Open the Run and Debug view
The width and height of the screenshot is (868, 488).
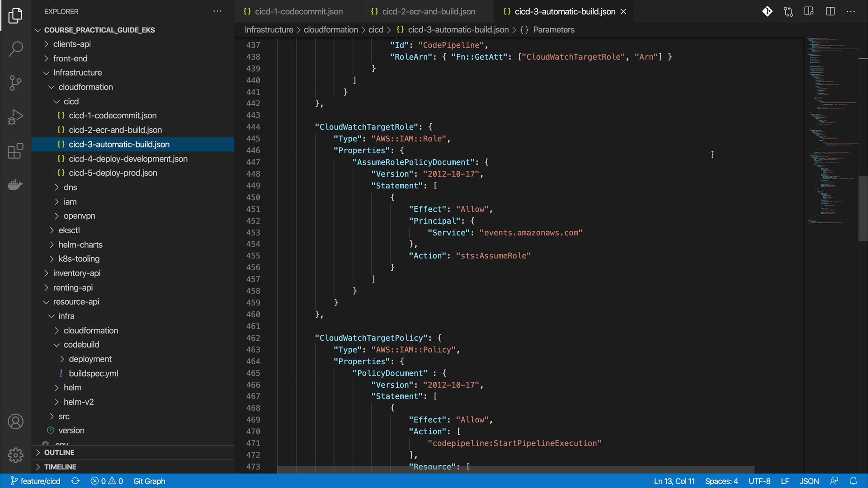(x=15, y=117)
